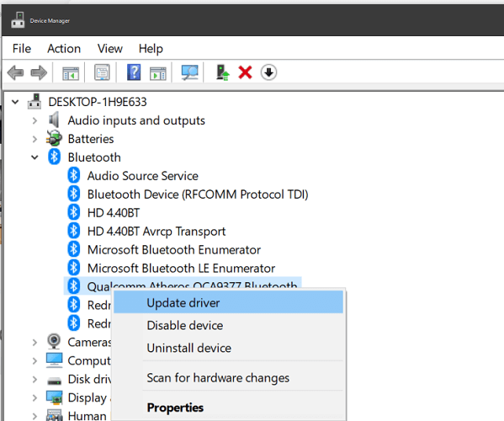Click the Back arrow toolbar icon

click(x=15, y=72)
